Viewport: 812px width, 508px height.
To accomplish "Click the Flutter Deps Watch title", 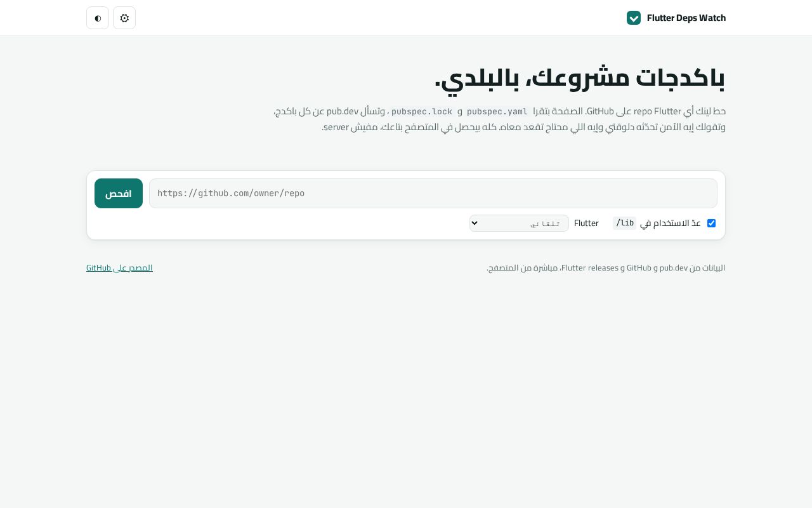I will coord(686,18).
